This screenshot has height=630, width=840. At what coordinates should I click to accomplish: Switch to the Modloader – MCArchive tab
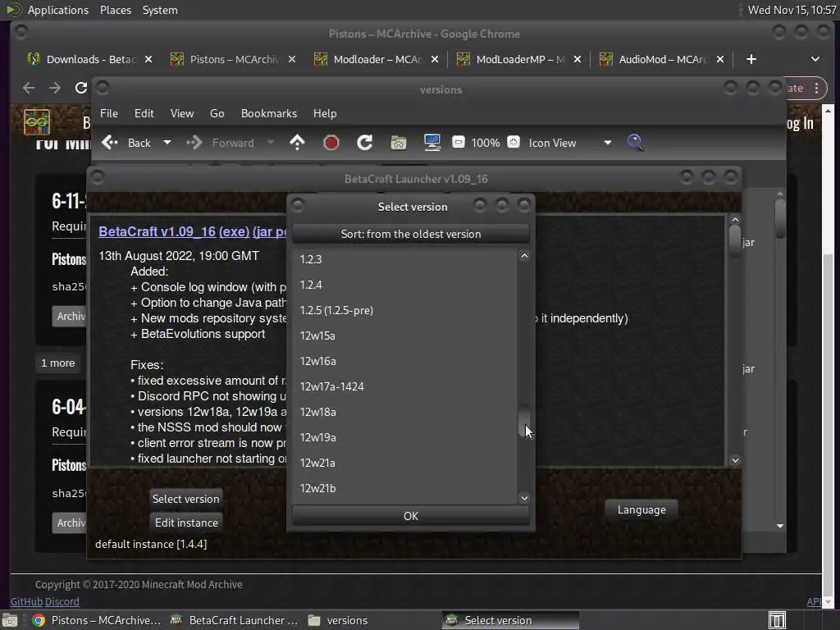(377, 59)
